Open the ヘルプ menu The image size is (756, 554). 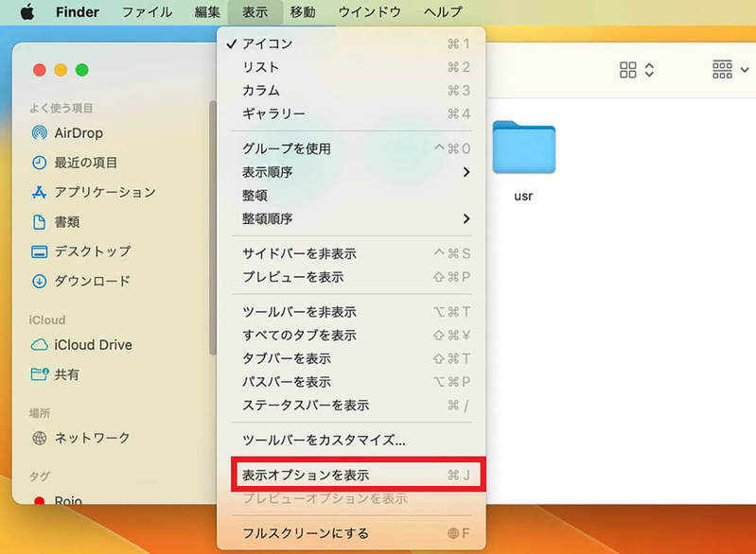pyautogui.click(x=443, y=12)
